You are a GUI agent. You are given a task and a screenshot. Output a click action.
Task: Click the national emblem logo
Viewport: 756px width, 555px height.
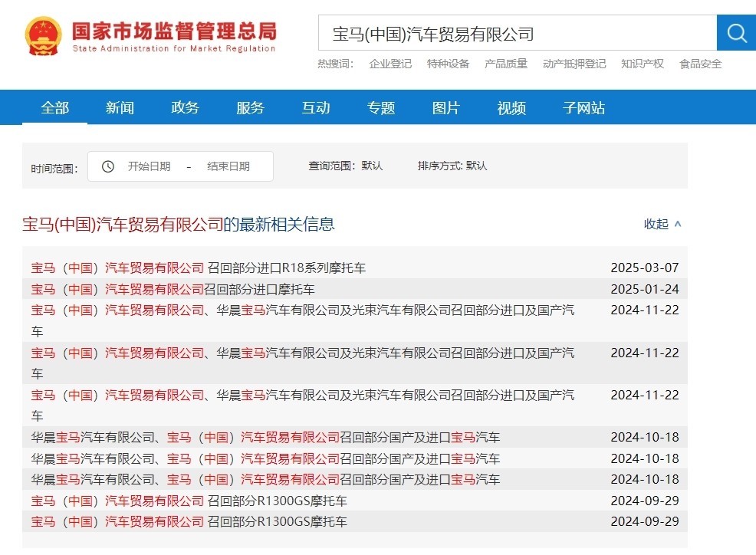44,36
